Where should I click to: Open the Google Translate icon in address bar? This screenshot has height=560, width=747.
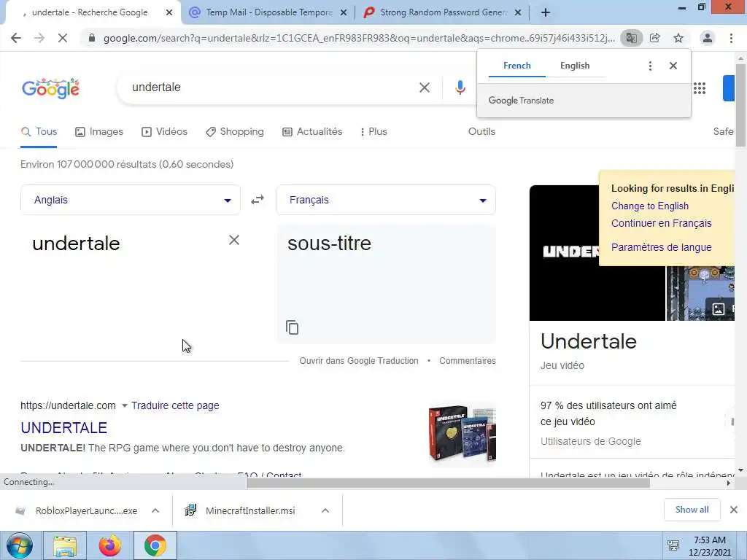(x=631, y=38)
